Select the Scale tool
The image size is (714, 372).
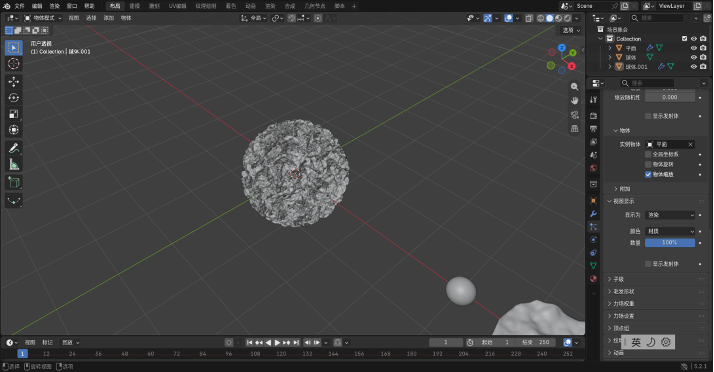click(x=14, y=114)
